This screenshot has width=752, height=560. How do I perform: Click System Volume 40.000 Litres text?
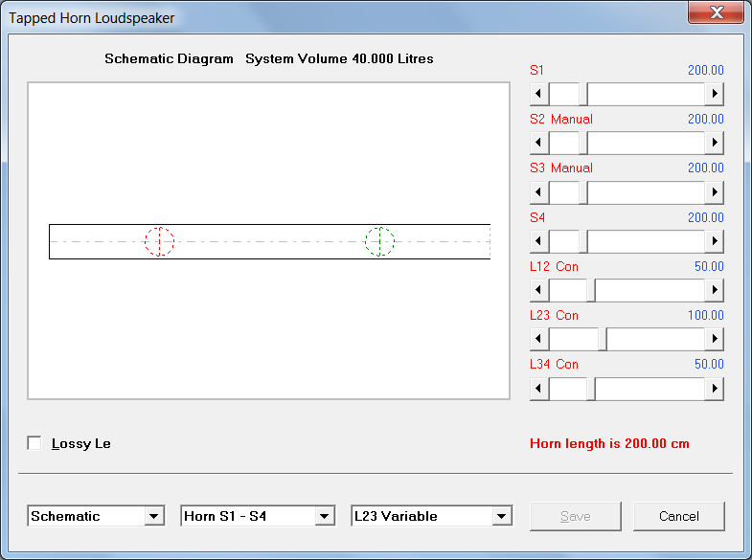(x=339, y=58)
